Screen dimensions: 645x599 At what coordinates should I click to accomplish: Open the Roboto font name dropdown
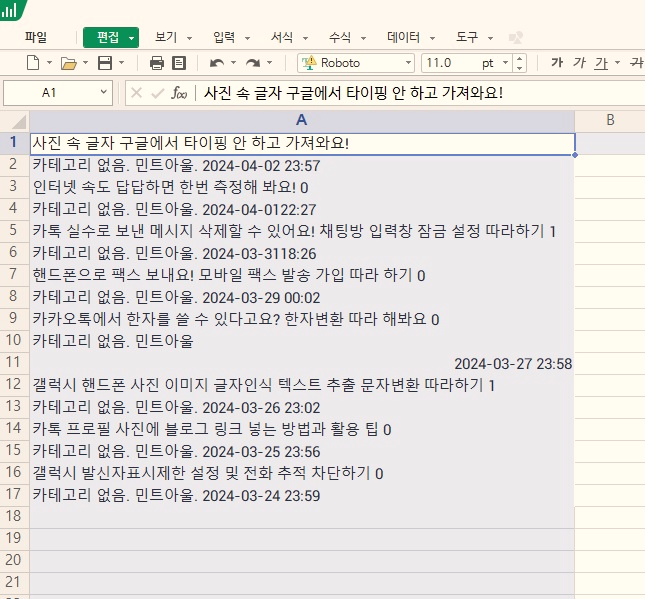coord(408,63)
